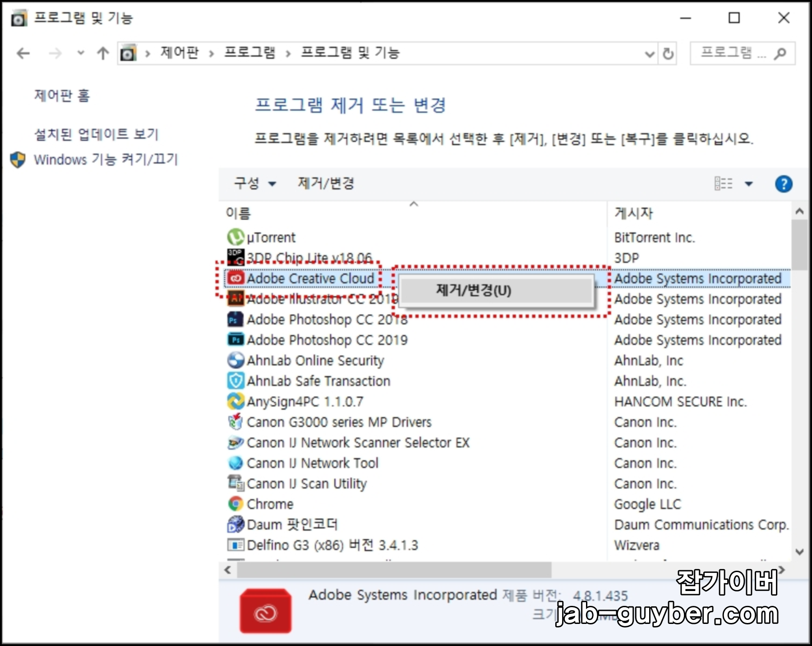Screen dimensions: 812x646
Task: Open the 제어판 홈 link
Action: (x=62, y=96)
